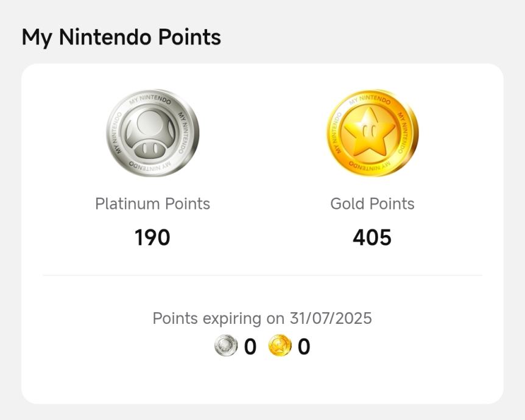Tap the large gold star coin

[x=372, y=133]
